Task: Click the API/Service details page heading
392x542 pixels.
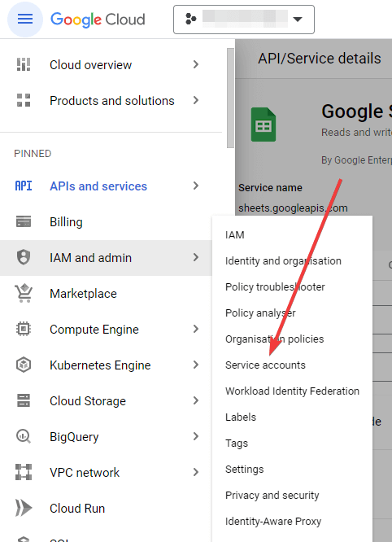Action: [320, 58]
